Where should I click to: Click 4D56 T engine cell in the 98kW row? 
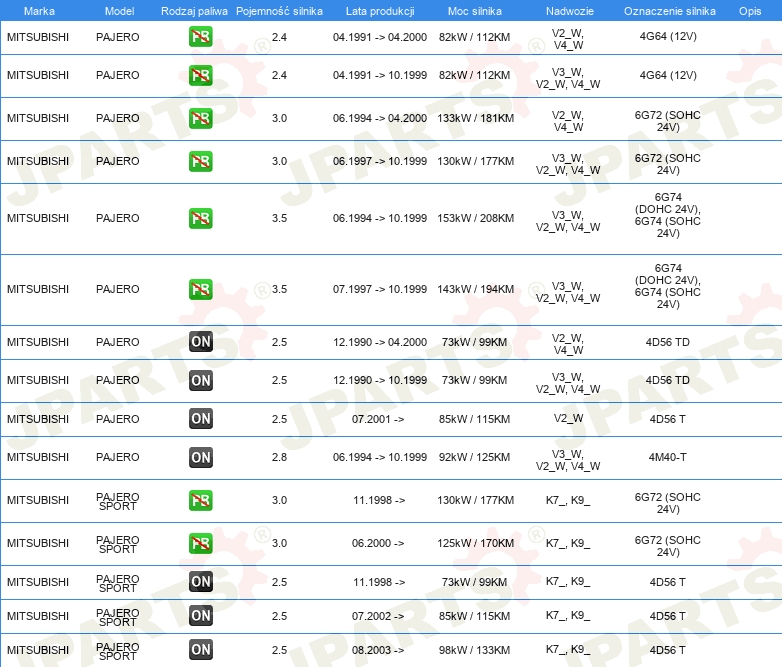click(668, 650)
